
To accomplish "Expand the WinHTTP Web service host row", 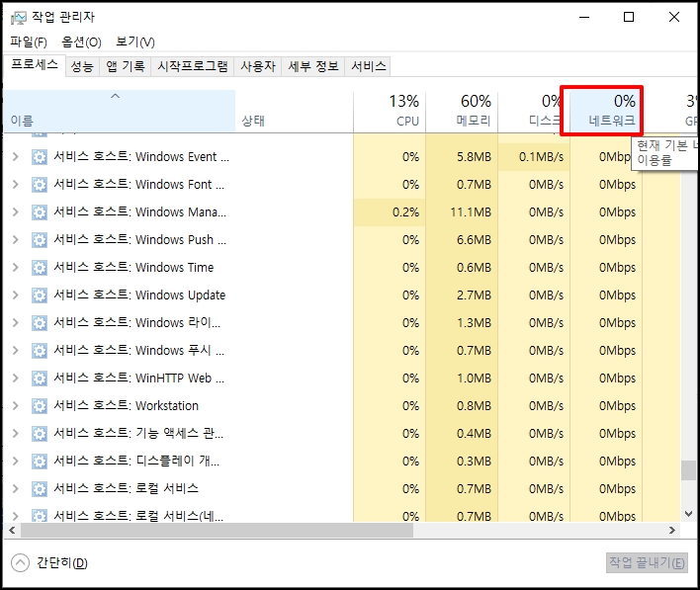I will tap(16, 378).
